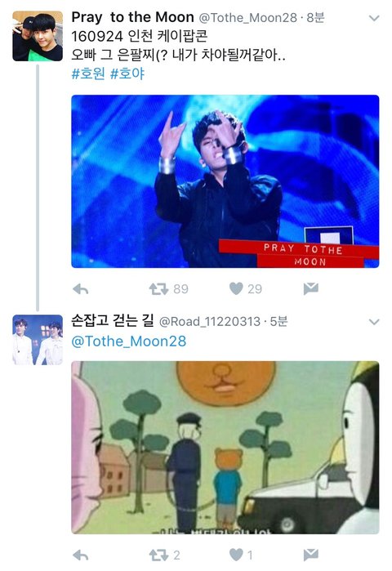Open the 손잡고 걷는 길 display name
Screen dimensions: 392x571
113,320
